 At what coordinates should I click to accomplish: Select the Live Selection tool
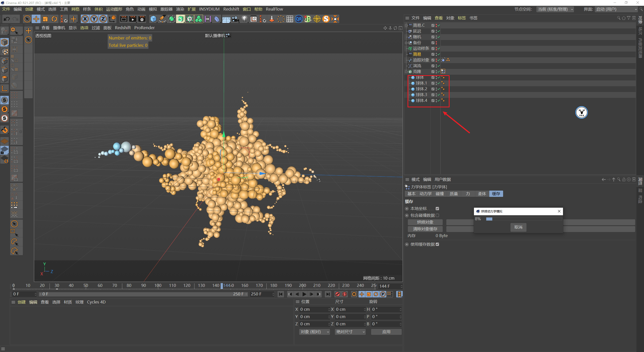click(27, 19)
